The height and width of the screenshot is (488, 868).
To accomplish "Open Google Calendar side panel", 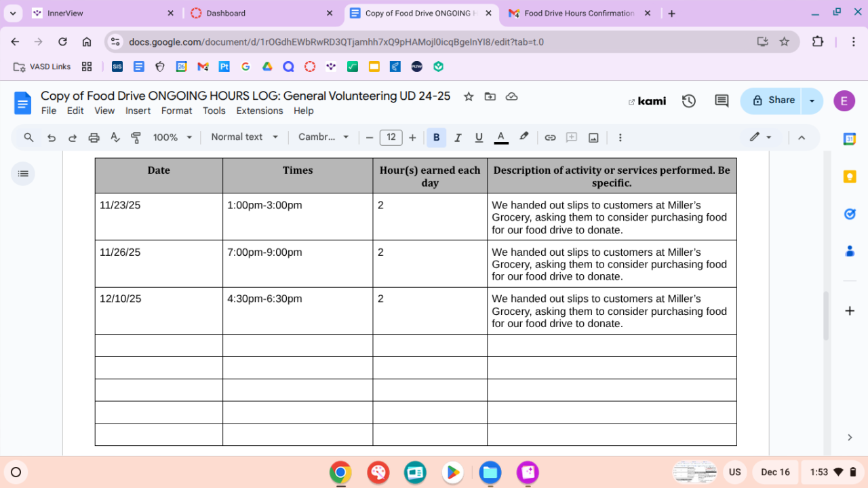I will 850,139.
